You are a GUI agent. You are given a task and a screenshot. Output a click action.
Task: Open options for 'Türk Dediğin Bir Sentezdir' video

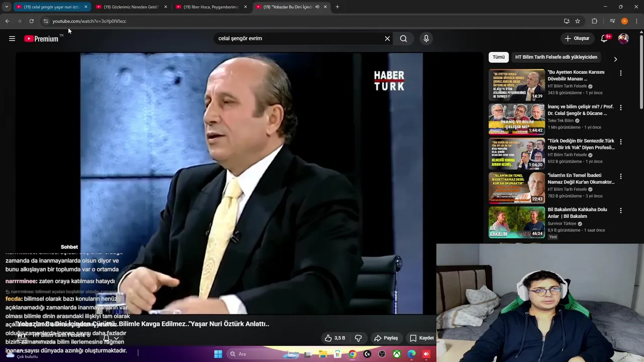(620, 142)
